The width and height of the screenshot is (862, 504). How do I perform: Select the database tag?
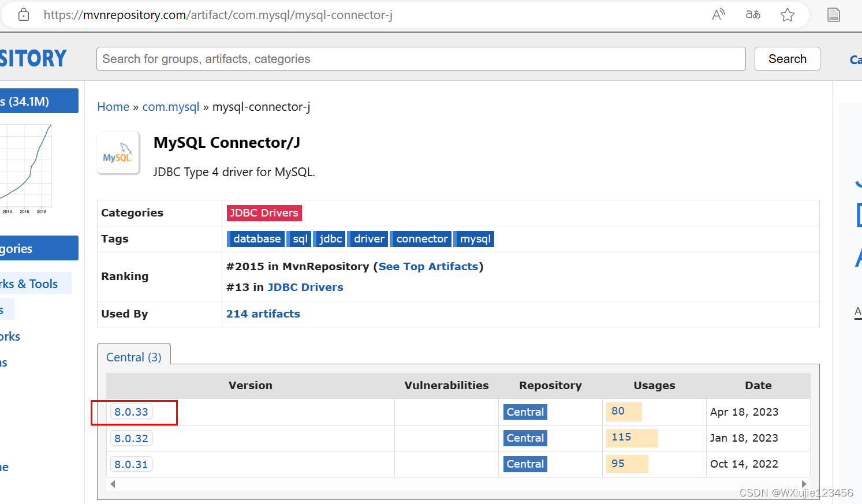coord(256,239)
